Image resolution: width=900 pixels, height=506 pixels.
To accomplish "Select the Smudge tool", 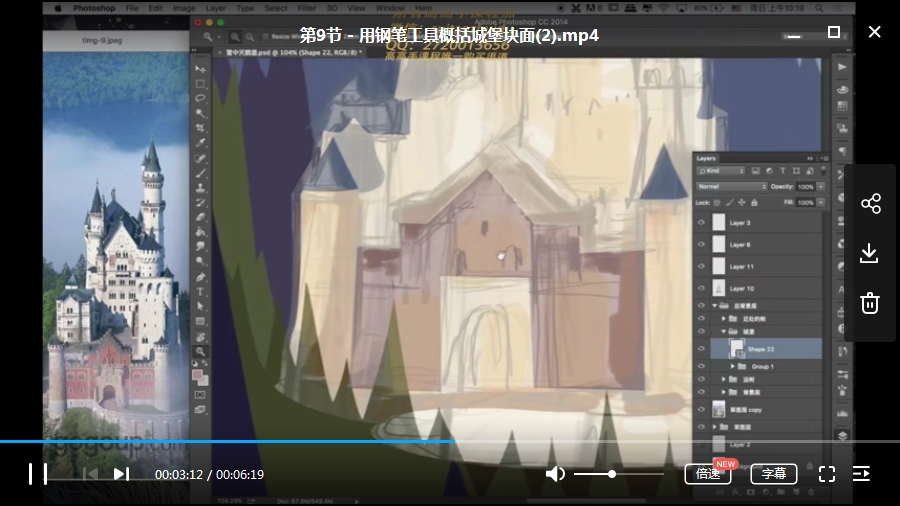I will 200,247.
